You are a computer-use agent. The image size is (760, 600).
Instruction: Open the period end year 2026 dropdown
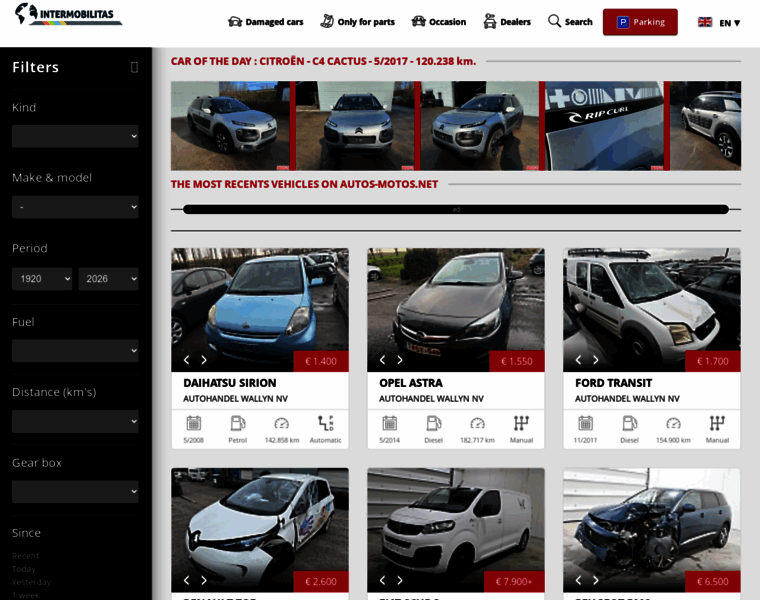[109, 279]
